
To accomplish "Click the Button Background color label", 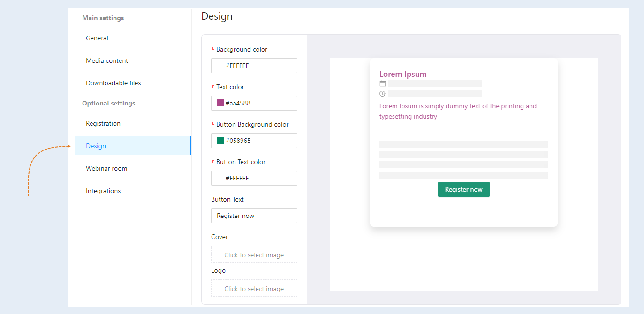I will pos(253,124).
